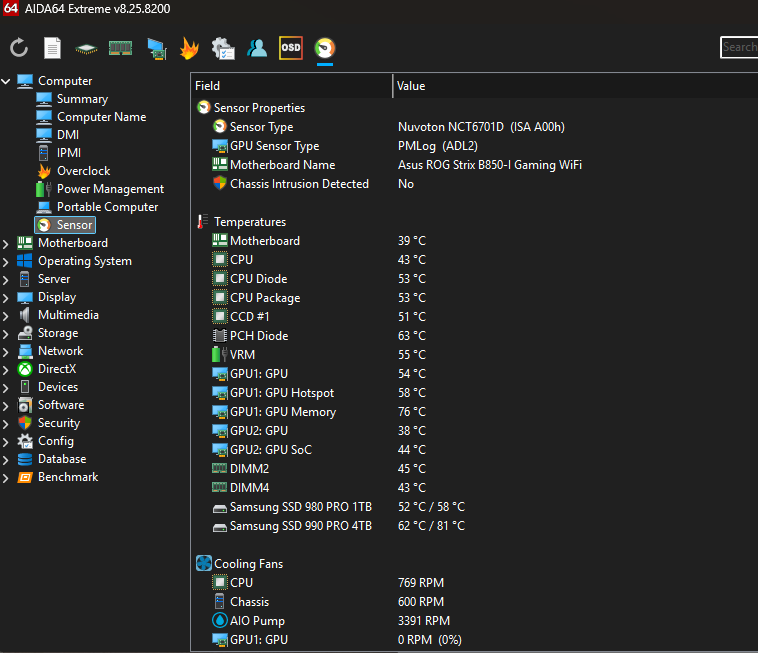This screenshot has width=758, height=653.
Task: Open Power Management page
Action: 110,189
